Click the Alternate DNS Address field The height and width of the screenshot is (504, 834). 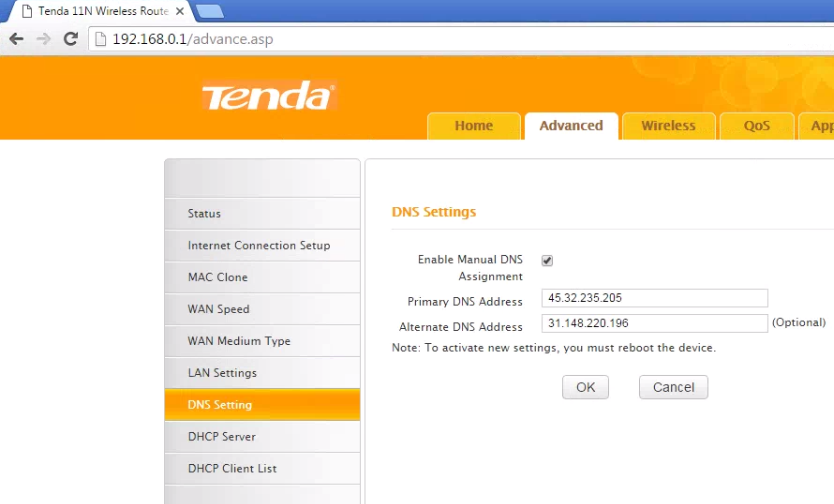655,323
